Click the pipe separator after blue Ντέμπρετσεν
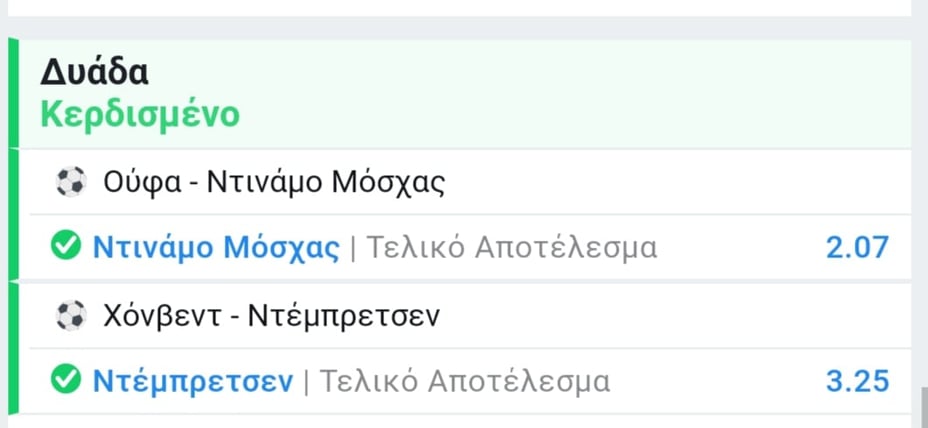928x428 pixels. 305,381
